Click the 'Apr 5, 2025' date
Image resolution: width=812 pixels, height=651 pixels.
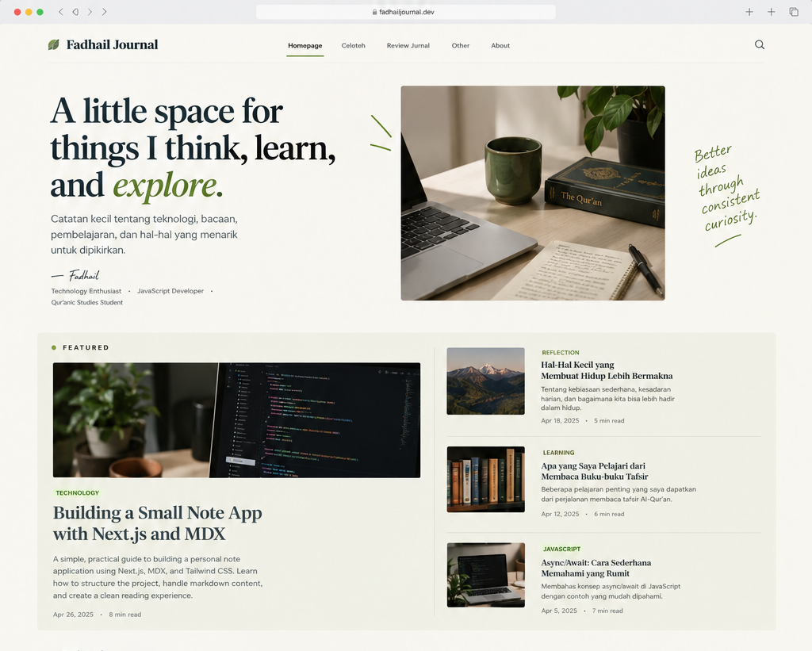pos(559,611)
